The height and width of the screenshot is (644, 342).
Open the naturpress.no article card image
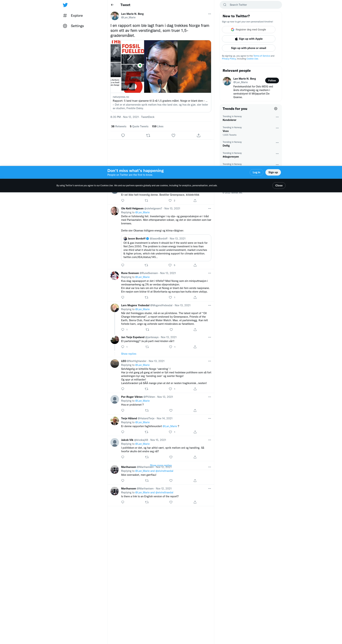pyautogui.click(x=161, y=66)
